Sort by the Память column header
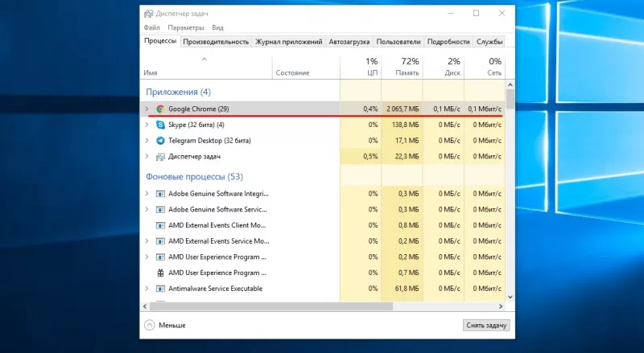This screenshot has width=644, height=353. [402, 67]
